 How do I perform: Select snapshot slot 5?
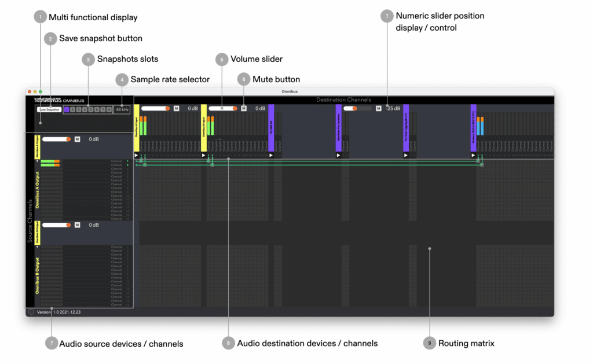point(91,109)
